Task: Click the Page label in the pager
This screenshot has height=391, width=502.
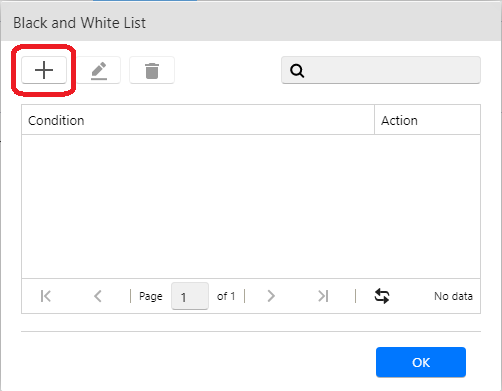Action: [151, 296]
